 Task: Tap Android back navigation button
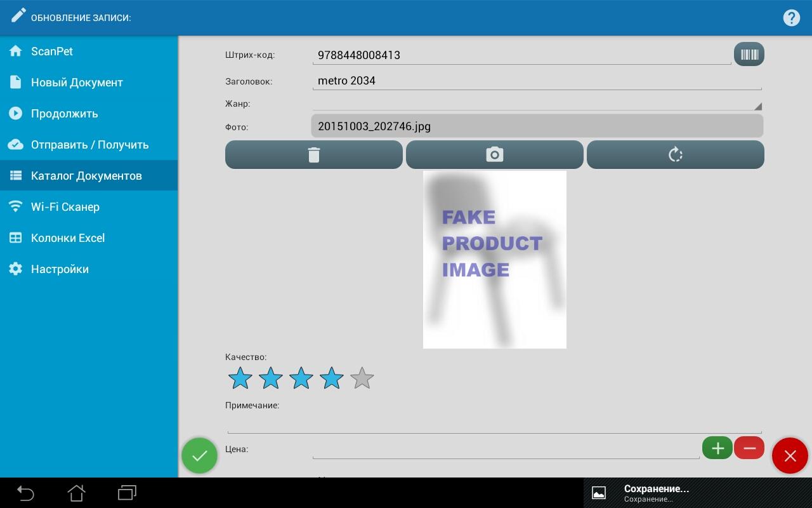[x=25, y=493]
